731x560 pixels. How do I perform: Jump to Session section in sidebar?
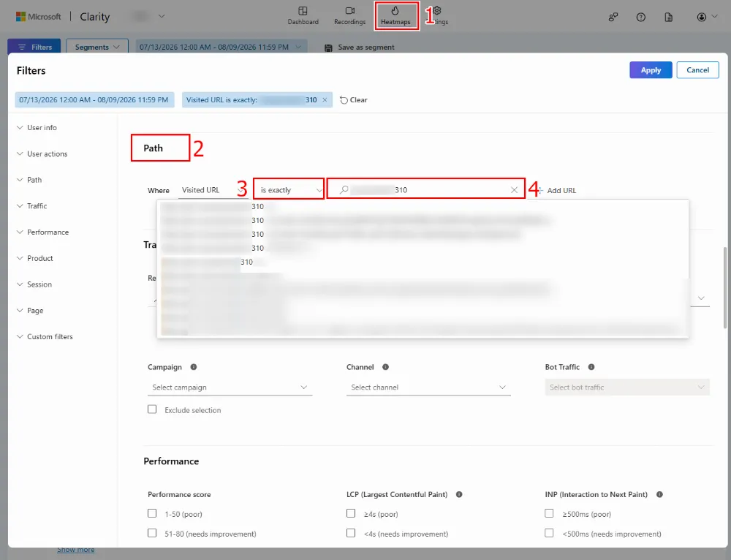point(34,284)
